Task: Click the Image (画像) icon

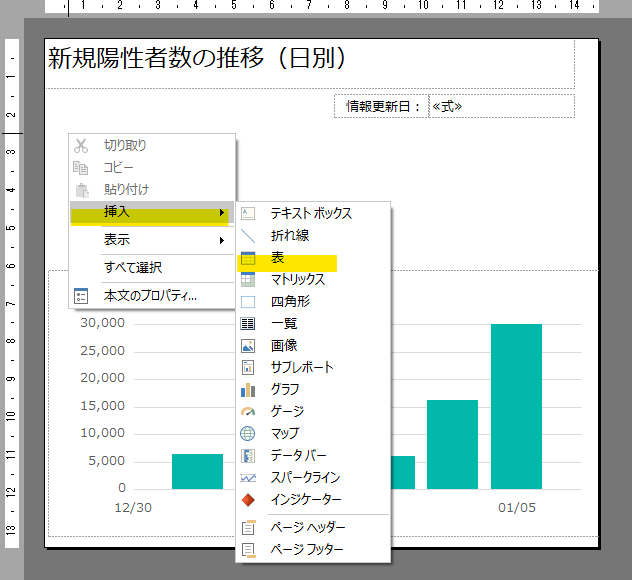Action: point(248,345)
